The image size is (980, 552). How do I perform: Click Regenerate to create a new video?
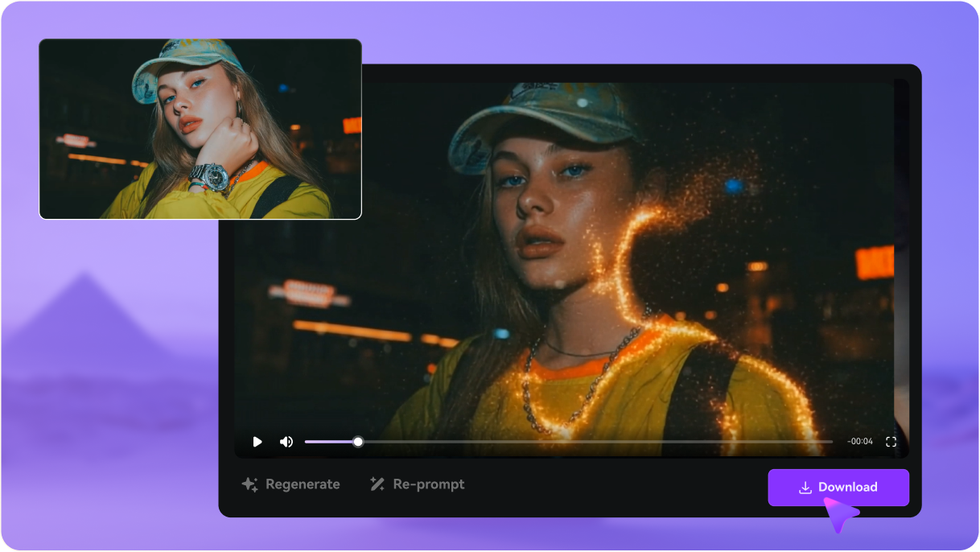coord(302,484)
